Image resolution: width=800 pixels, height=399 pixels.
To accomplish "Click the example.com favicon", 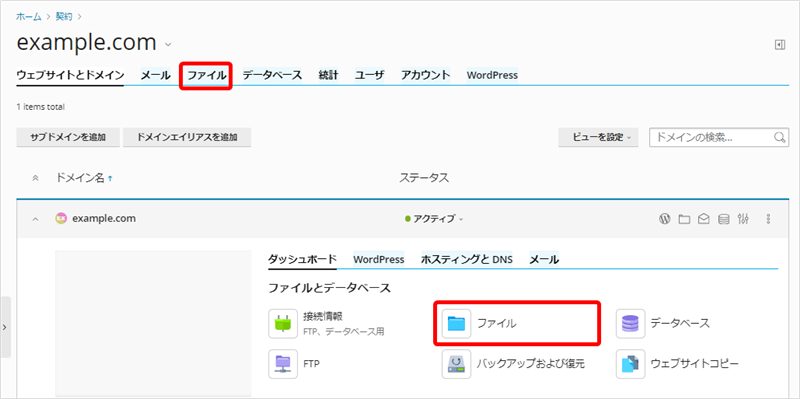I will tap(61, 218).
